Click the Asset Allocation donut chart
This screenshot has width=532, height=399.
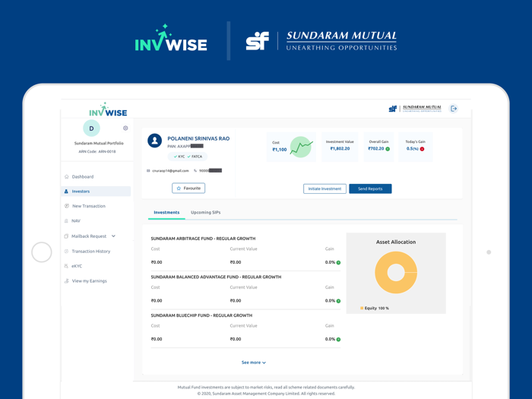pos(396,272)
